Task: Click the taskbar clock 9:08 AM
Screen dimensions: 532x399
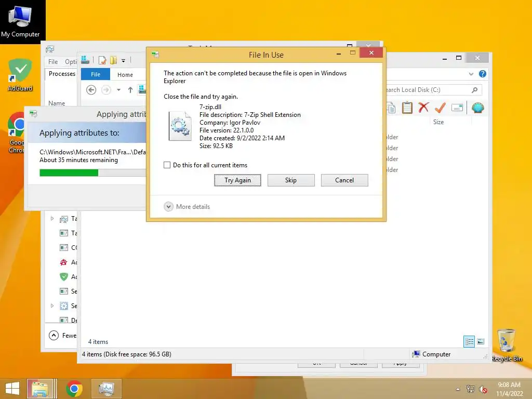Action: click(509, 385)
